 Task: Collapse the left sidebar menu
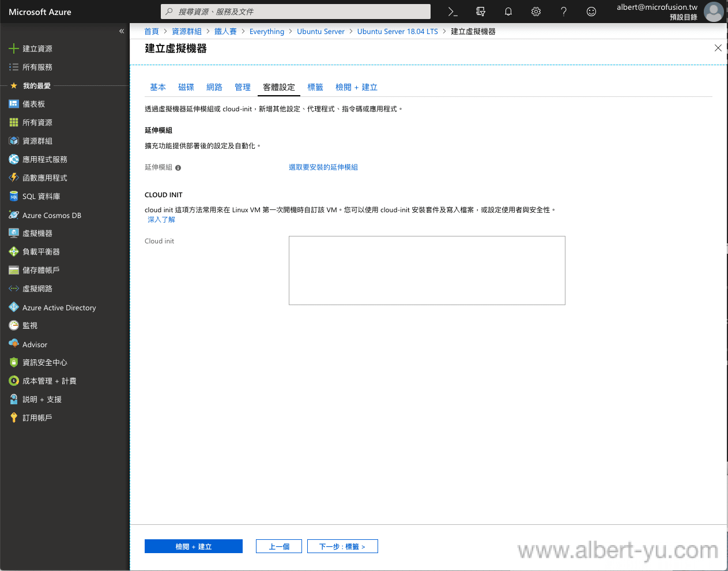[122, 31]
